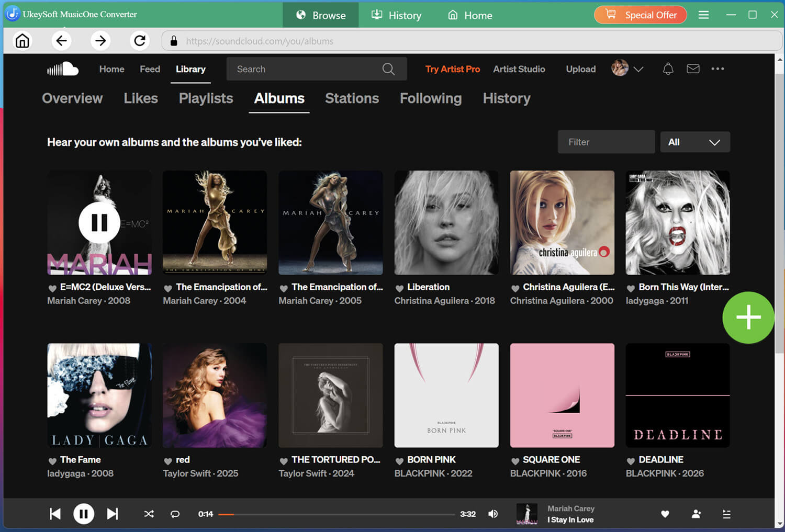Click the URL address bar

click(471, 41)
